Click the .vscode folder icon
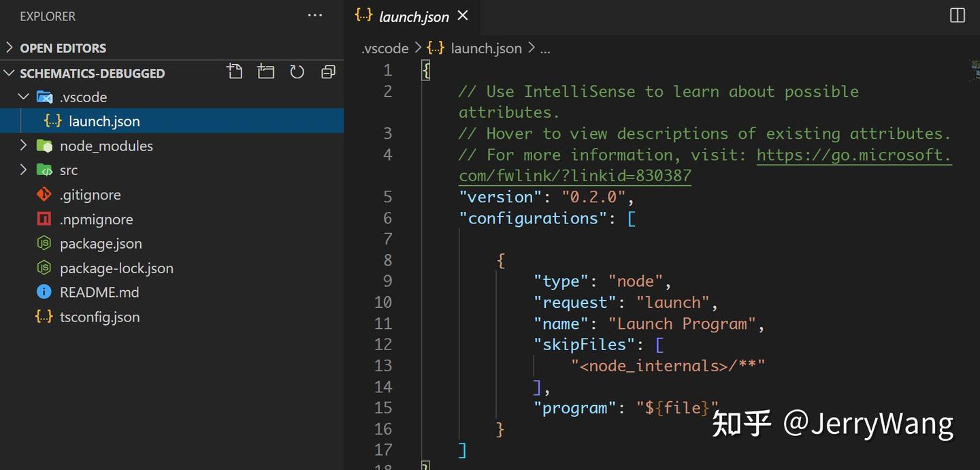Image resolution: width=980 pixels, height=470 pixels. pos(44,97)
